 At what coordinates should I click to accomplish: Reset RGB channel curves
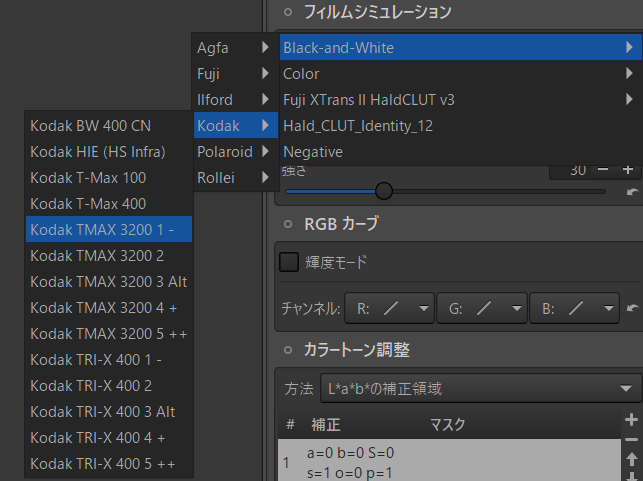[x=632, y=308]
